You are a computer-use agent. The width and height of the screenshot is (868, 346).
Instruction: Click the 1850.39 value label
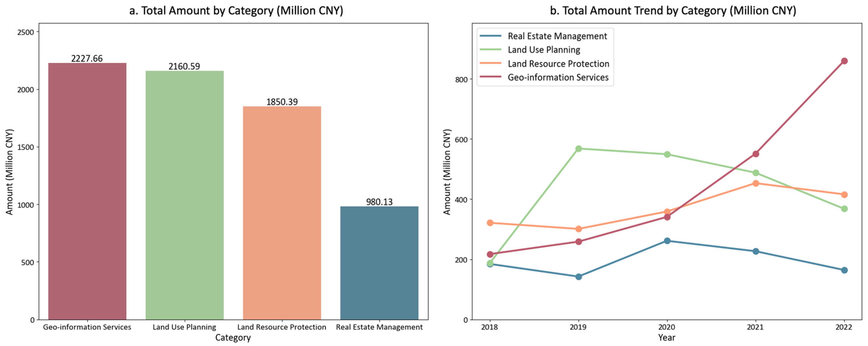(x=282, y=101)
